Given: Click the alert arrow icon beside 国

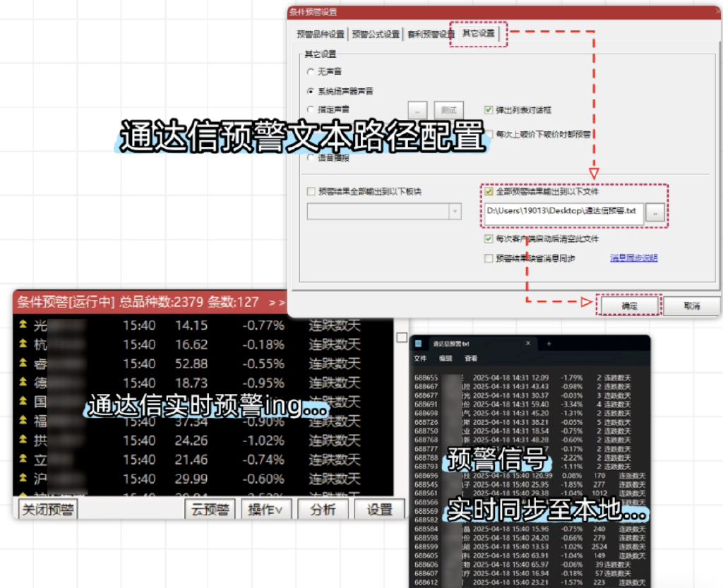Looking at the screenshot, I should click(23, 402).
